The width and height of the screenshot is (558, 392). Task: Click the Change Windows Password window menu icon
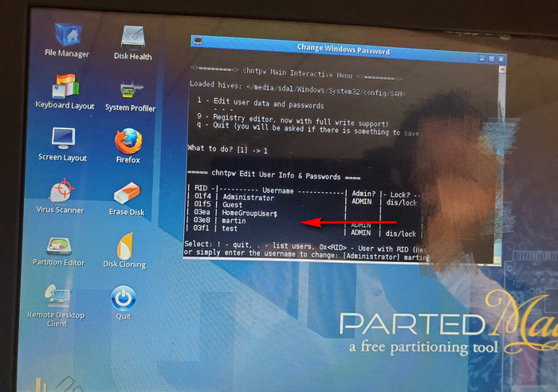[198, 41]
